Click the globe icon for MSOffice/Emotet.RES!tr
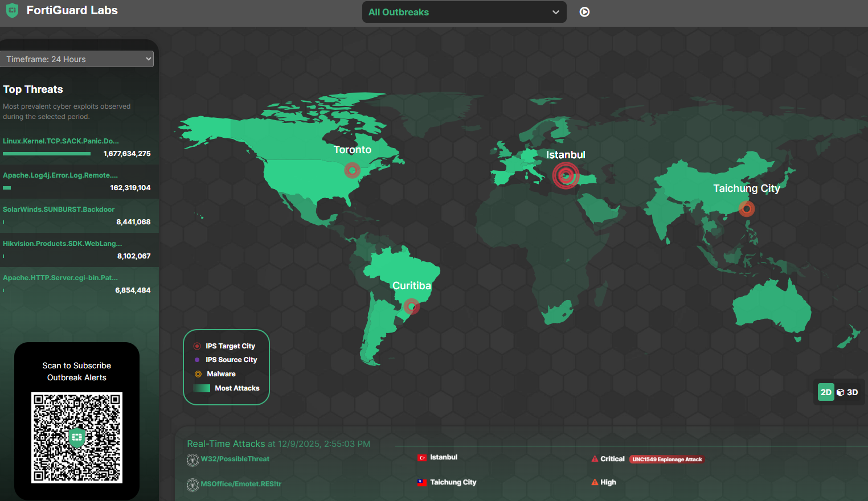The height and width of the screenshot is (501, 868). [193, 484]
